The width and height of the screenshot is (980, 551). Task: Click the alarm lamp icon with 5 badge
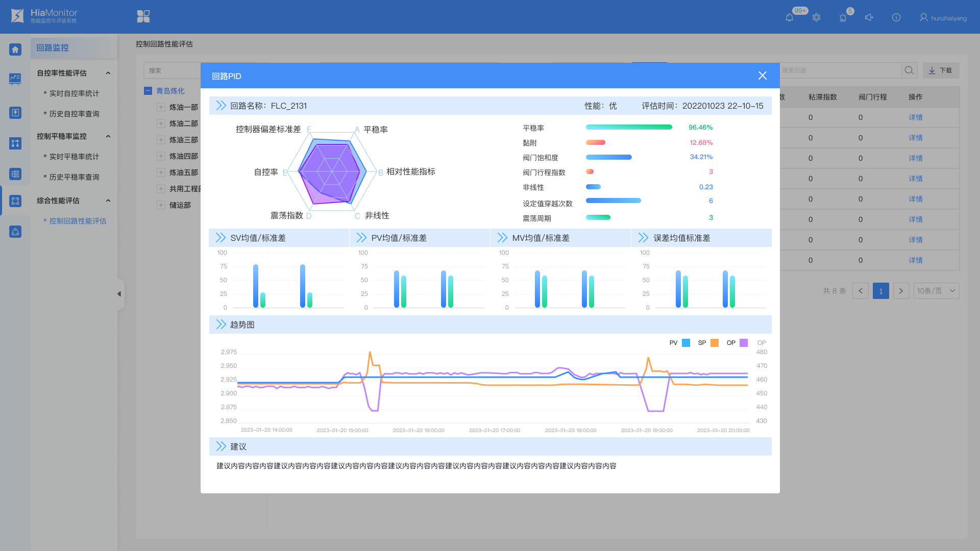pos(842,17)
